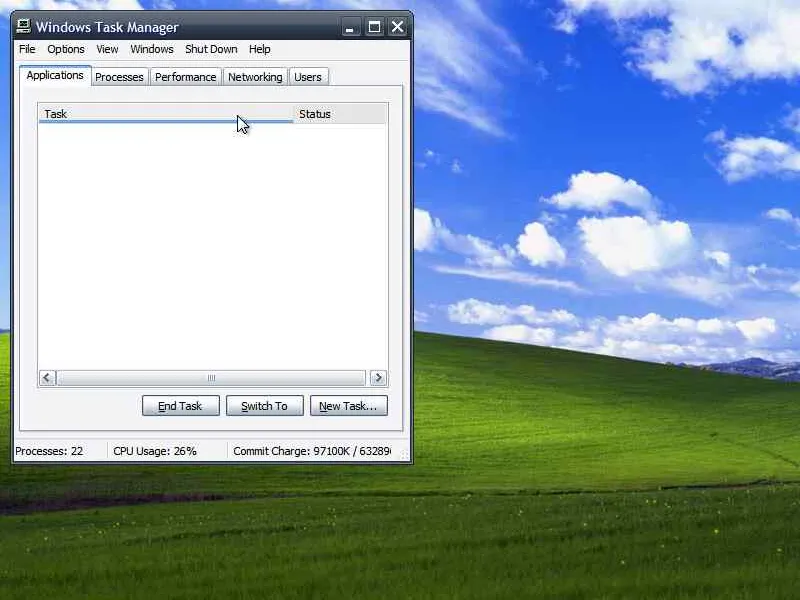The width and height of the screenshot is (800, 600).
Task: Open the Windows menu
Action: 152,49
